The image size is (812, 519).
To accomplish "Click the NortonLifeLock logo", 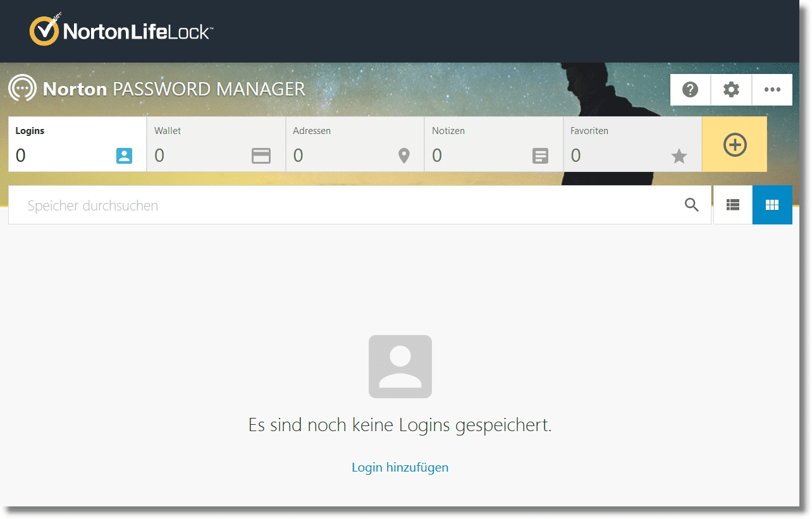I will 121,31.
